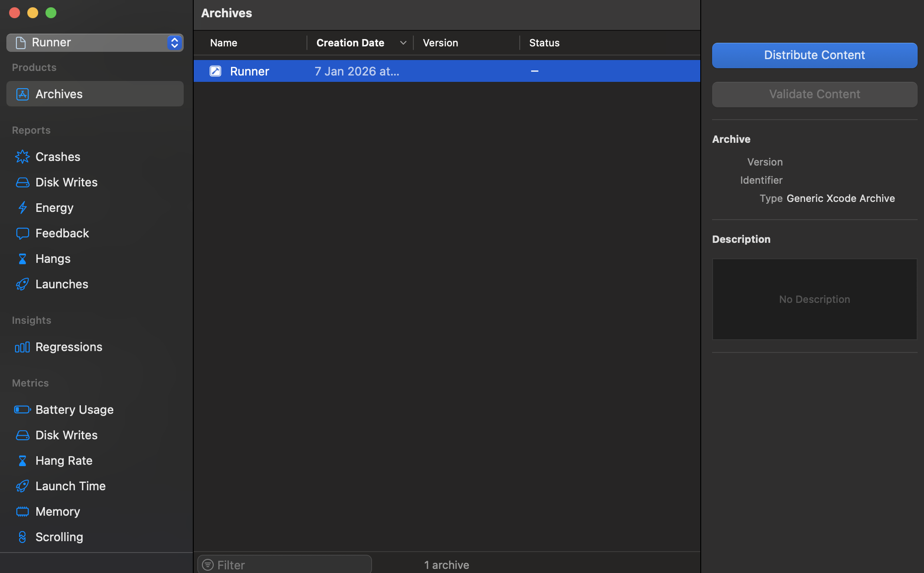
Task: Click the Hangs hourglass icon
Action: click(22, 259)
